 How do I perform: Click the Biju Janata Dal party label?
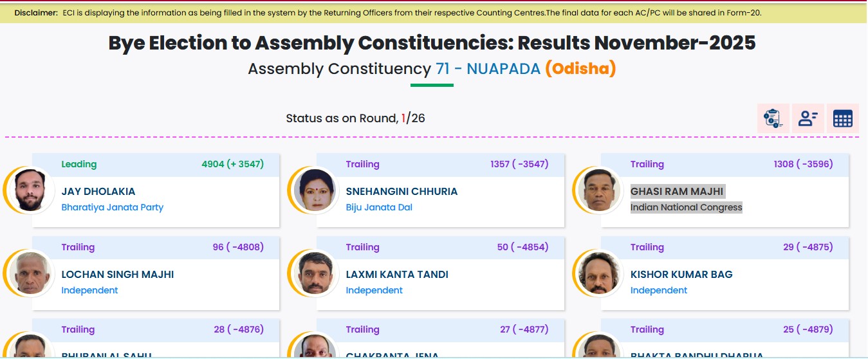point(379,207)
